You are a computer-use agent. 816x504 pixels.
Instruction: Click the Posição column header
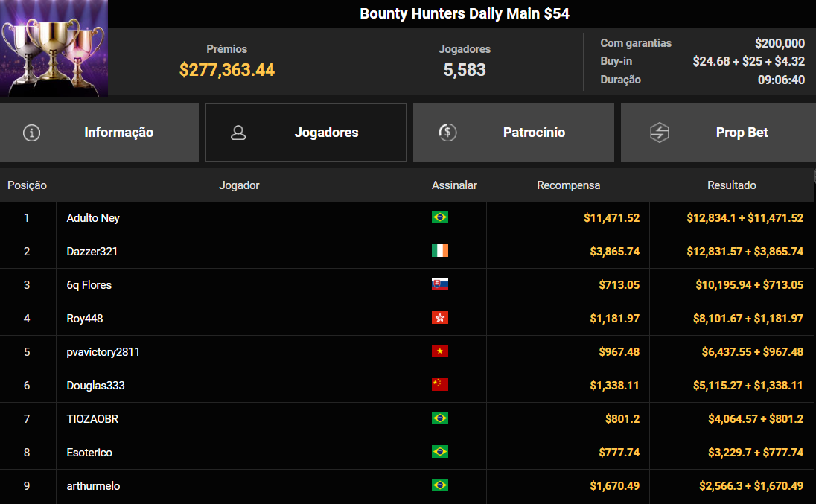pos(28,185)
